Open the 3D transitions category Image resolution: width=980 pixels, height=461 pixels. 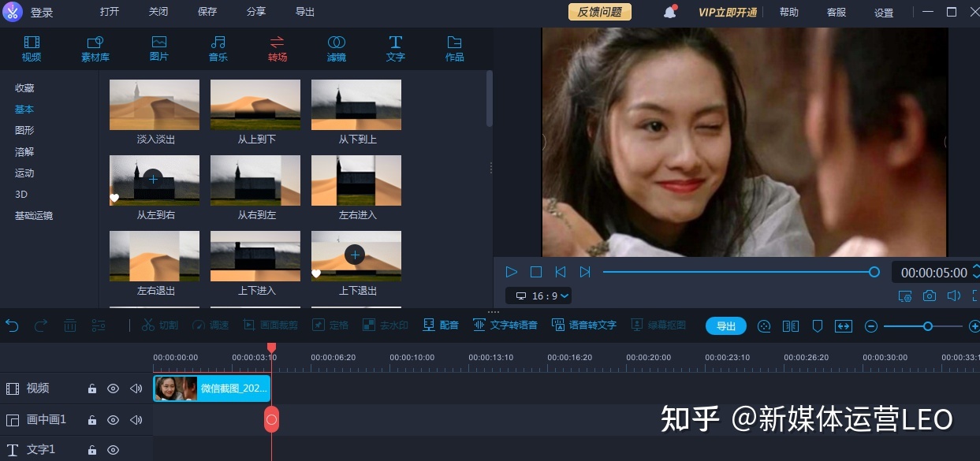21,194
